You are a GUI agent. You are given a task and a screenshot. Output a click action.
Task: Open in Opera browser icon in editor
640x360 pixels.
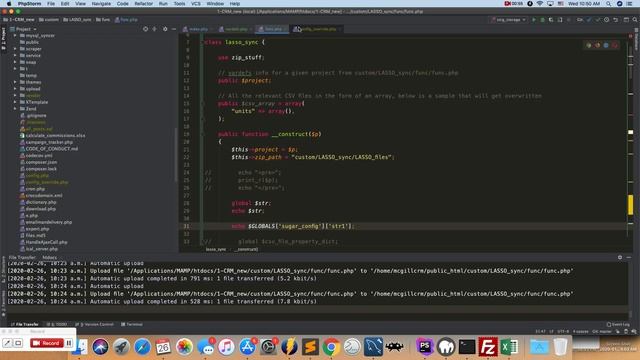tap(615, 45)
